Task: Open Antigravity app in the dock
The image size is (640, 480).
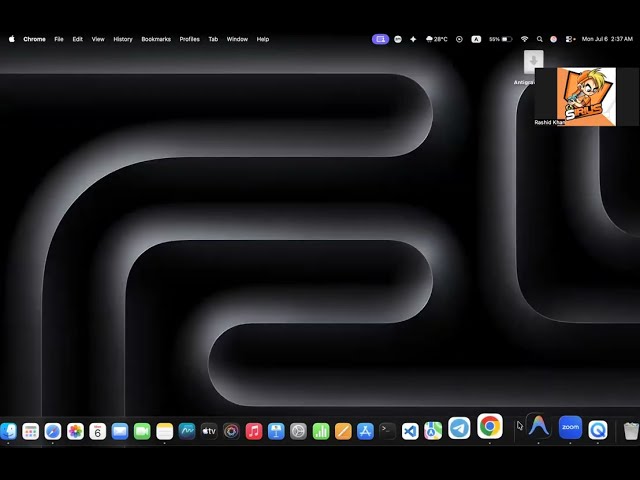Action: pyautogui.click(x=538, y=427)
